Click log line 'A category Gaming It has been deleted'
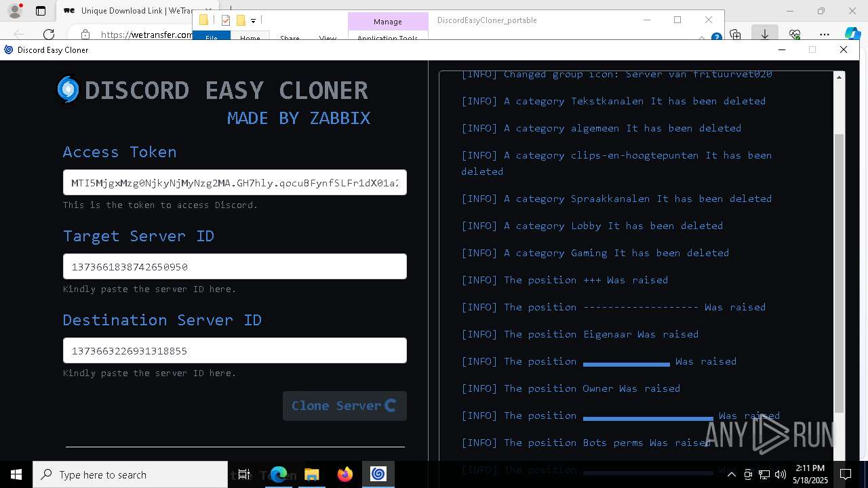The height and width of the screenshot is (488, 868). [595, 253]
